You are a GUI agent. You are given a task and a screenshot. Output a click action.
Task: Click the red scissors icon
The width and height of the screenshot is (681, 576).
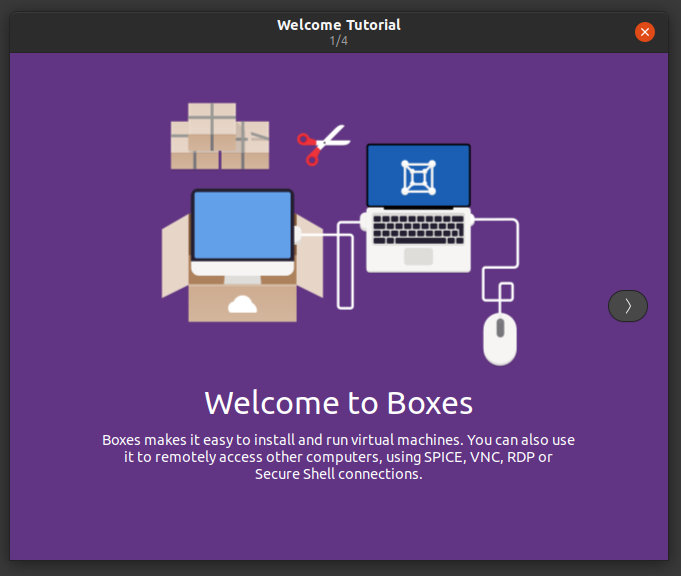tap(321, 145)
